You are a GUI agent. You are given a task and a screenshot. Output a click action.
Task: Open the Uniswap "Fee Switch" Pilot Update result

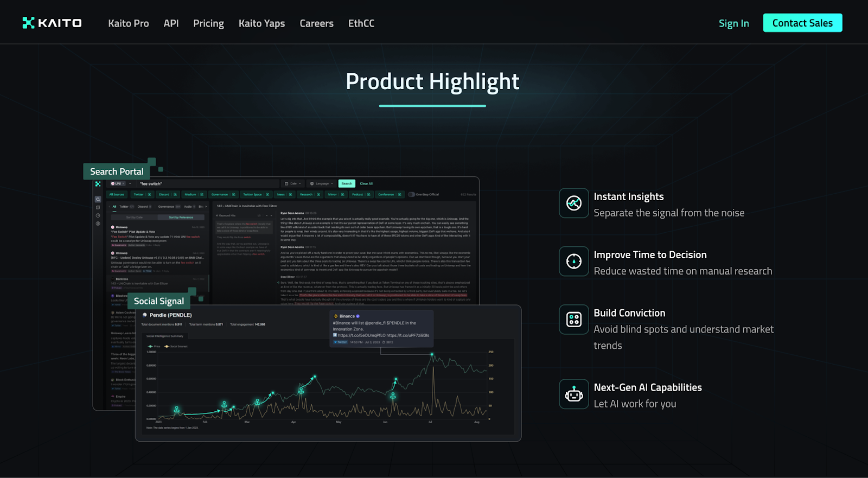[158, 237]
